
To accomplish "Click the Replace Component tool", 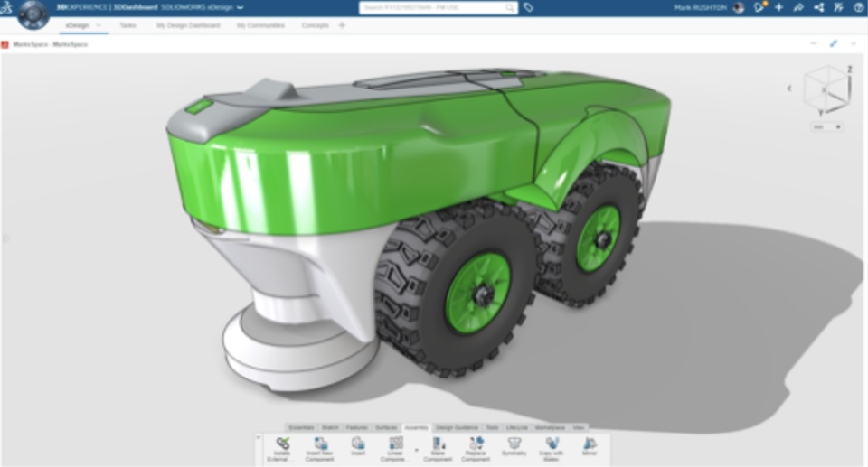I will 476,449.
